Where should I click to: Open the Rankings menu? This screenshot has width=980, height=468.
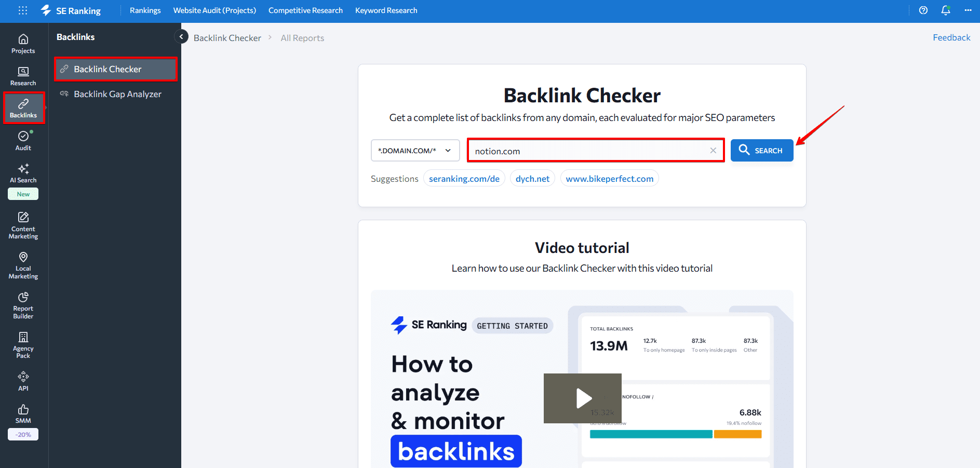point(145,10)
